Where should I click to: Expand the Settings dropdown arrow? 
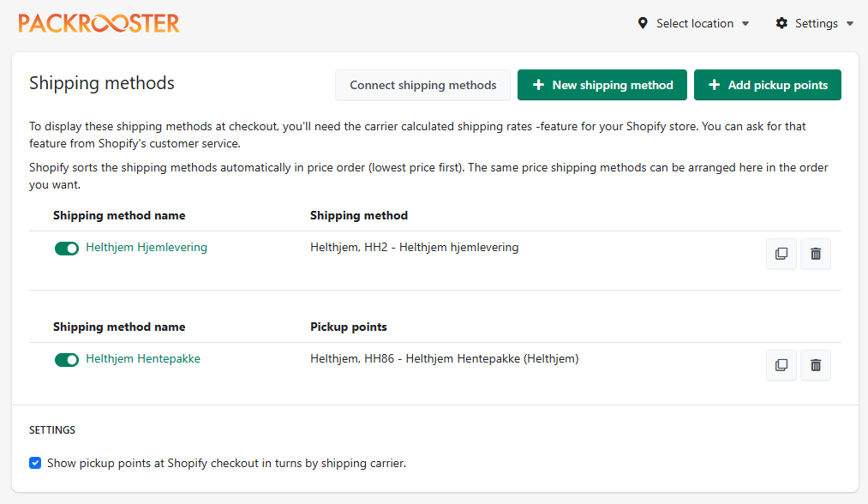[850, 23]
